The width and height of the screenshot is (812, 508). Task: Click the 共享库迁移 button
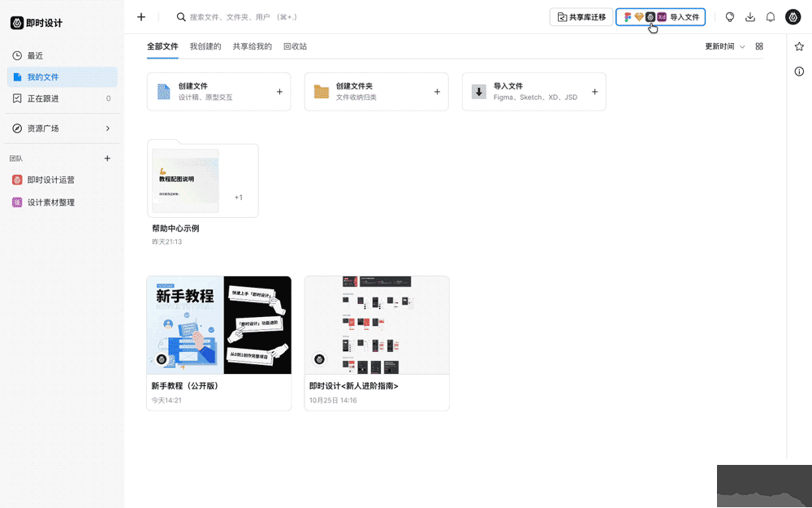pyautogui.click(x=581, y=16)
